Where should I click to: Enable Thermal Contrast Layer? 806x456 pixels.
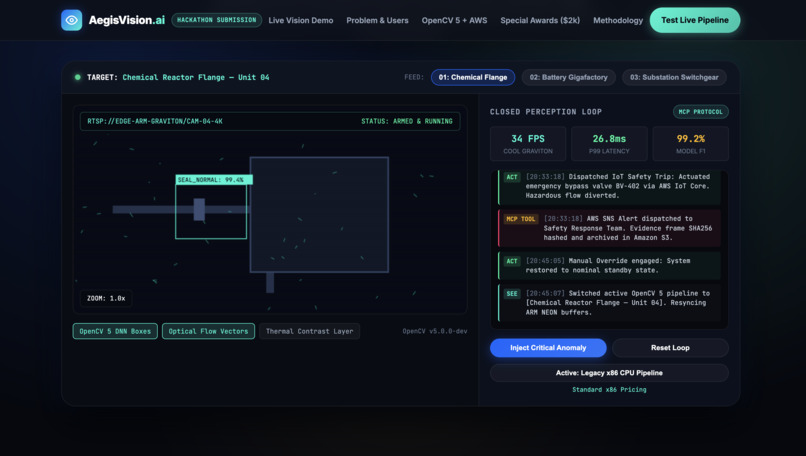pos(309,331)
